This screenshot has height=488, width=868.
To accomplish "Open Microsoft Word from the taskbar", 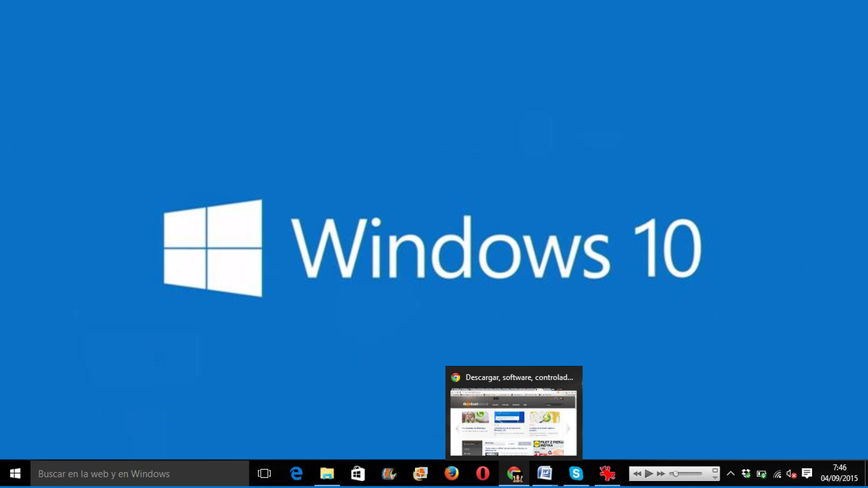I will (x=544, y=474).
